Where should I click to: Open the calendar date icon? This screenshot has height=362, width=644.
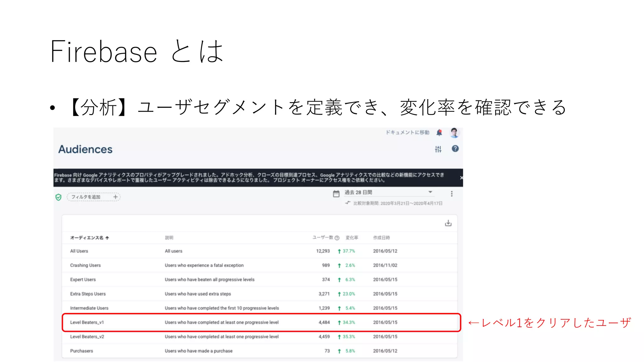coord(336,194)
